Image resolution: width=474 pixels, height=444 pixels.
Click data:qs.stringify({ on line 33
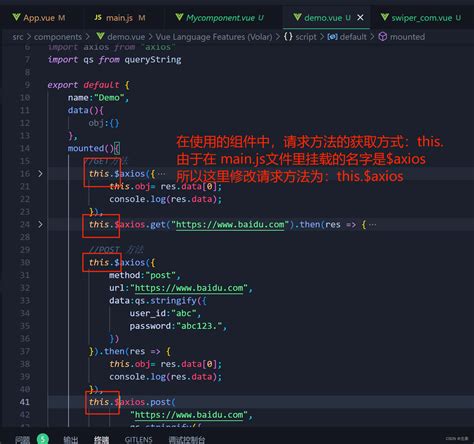[x=158, y=301]
